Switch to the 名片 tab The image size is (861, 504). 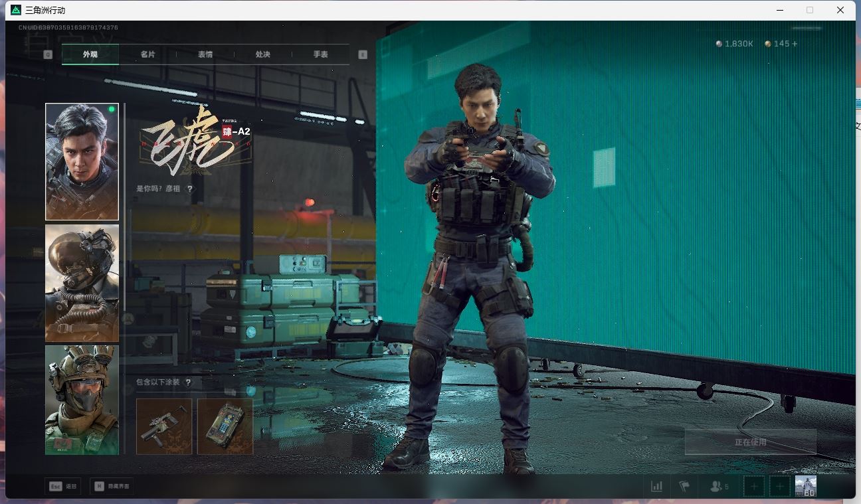pos(147,54)
